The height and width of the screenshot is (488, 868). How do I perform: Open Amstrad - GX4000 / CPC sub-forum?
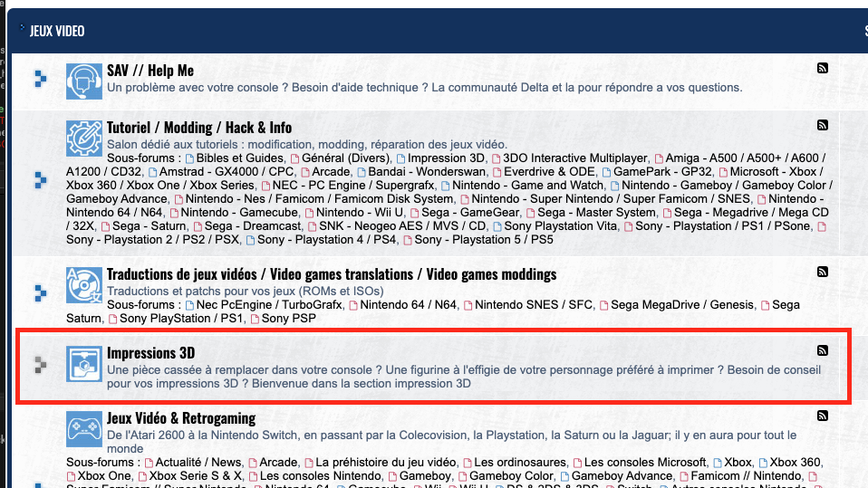[x=227, y=171]
